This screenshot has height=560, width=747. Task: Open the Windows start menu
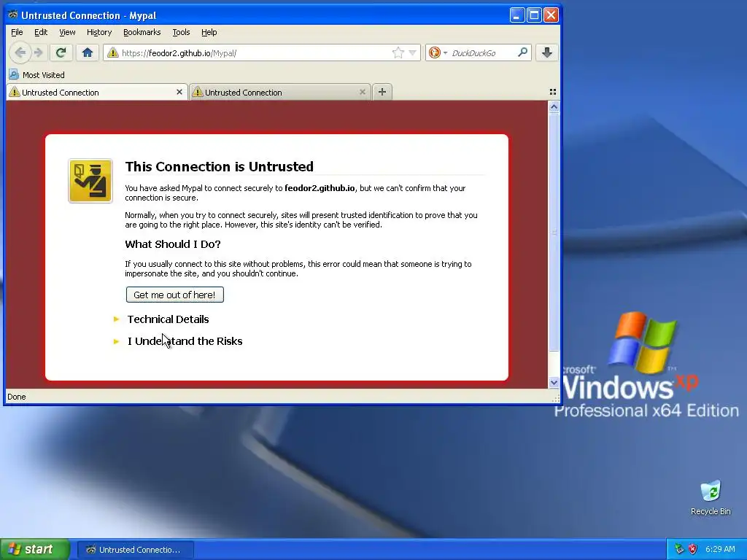tap(35, 550)
